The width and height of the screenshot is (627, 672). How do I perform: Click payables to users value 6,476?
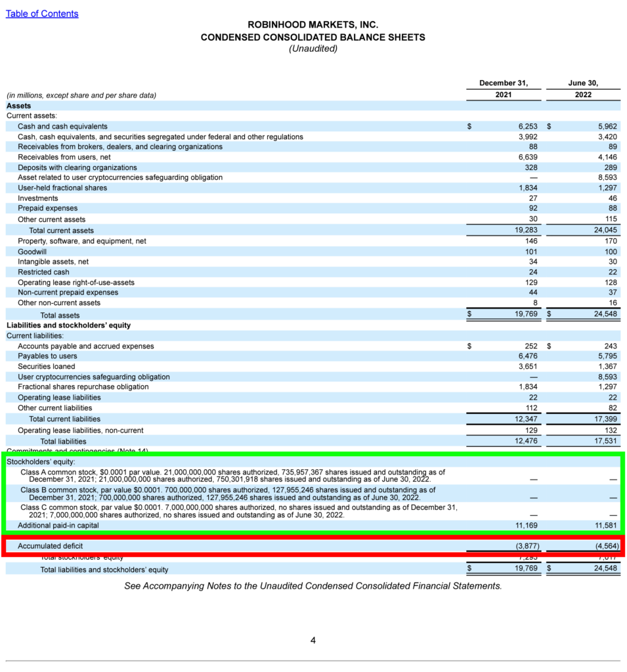[x=527, y=356]
